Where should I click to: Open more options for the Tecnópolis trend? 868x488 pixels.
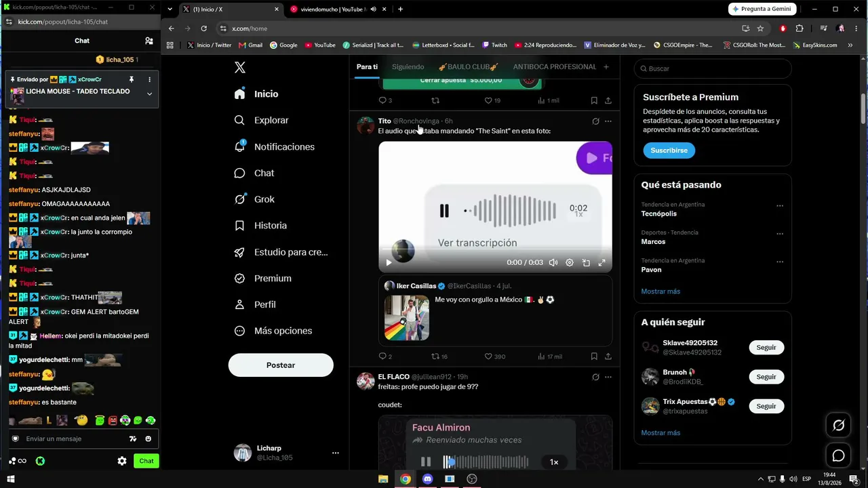780,205
